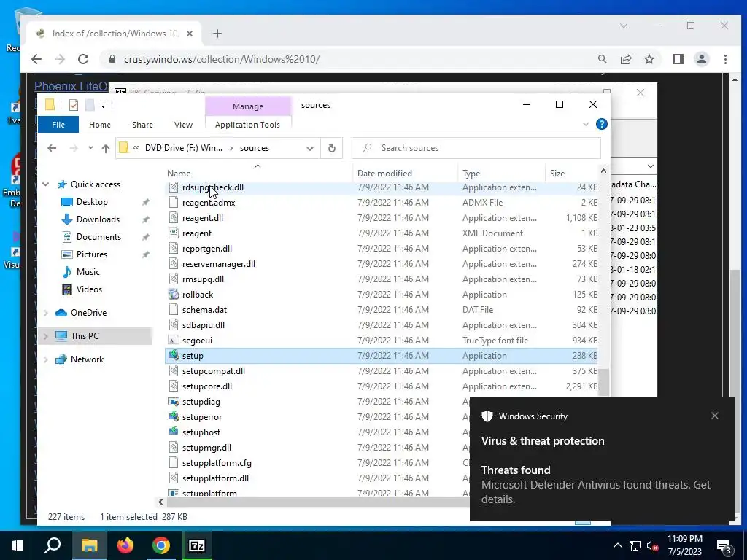Select the reagent.admx file

pos(209,203)
